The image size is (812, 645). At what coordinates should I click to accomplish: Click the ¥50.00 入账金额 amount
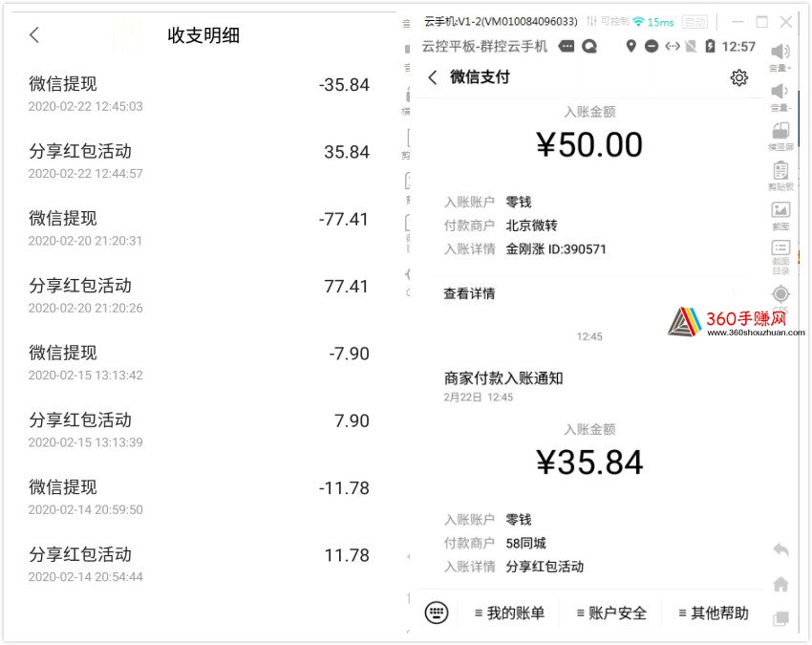589,144
